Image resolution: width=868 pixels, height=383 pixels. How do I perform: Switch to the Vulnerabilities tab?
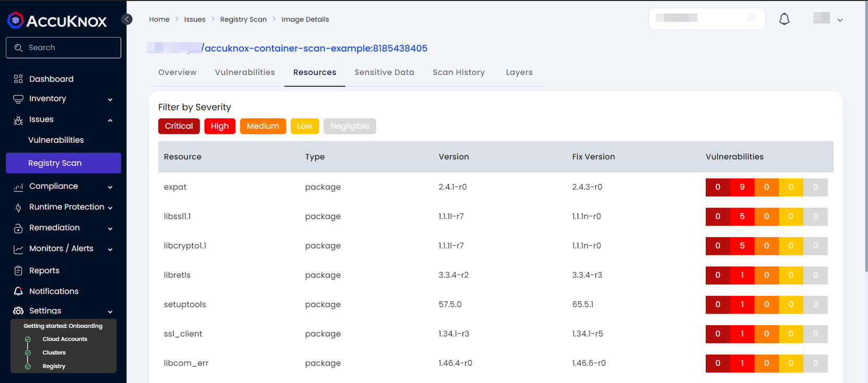click(x=245, y=72)
